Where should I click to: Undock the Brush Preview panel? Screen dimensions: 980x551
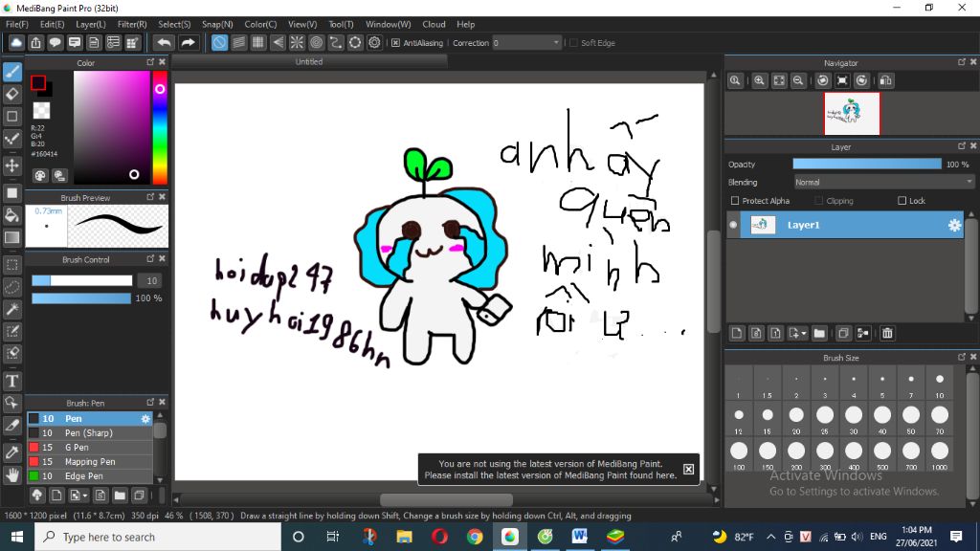[x=150, y=196]
